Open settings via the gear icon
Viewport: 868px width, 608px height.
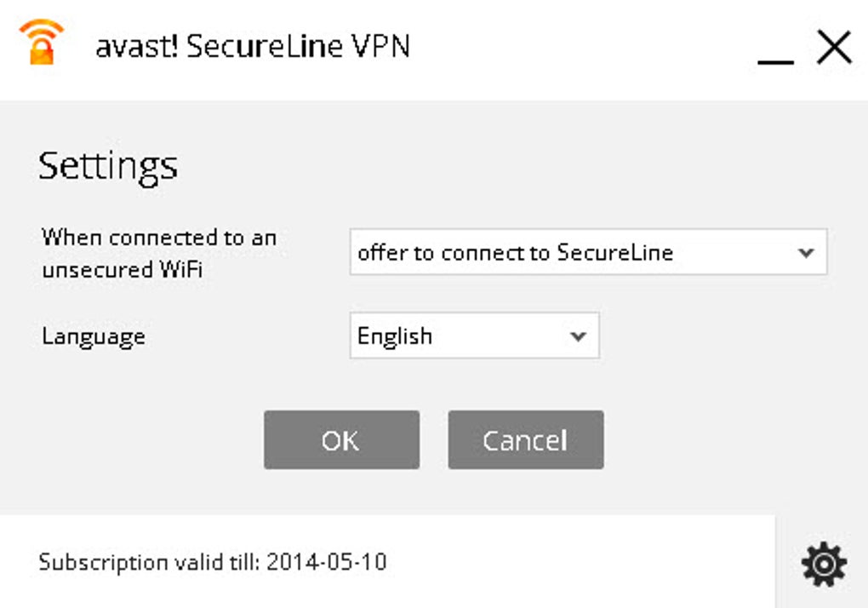tap(824, 563)
